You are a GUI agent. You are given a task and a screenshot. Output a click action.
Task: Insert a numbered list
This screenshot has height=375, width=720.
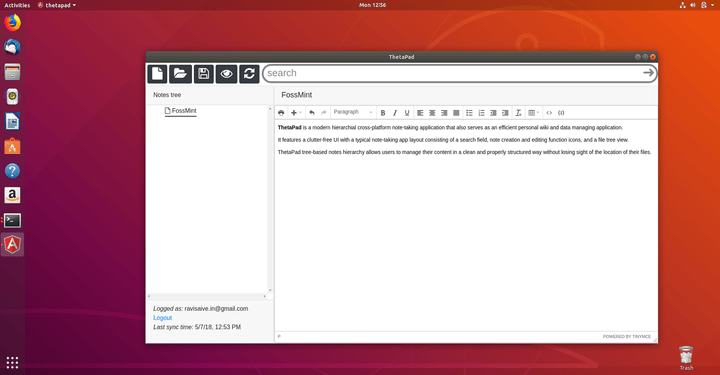click(x=481, y=112)
